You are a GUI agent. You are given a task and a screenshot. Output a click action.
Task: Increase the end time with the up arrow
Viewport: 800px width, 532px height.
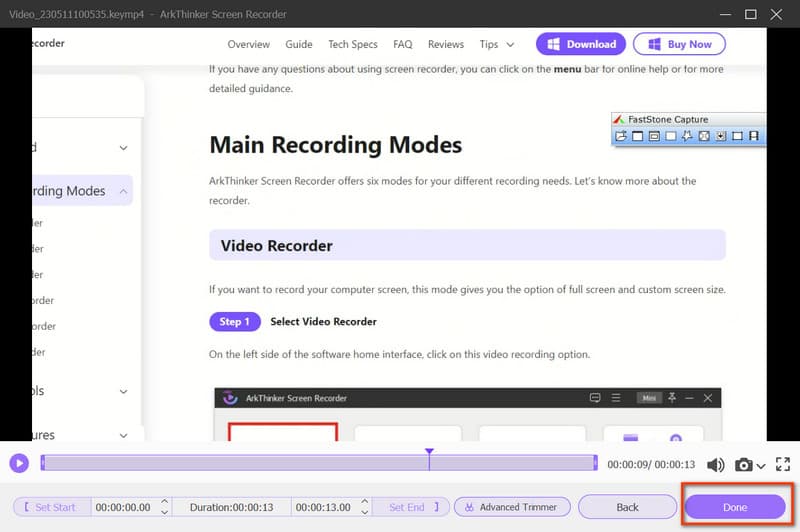(365, 501)
